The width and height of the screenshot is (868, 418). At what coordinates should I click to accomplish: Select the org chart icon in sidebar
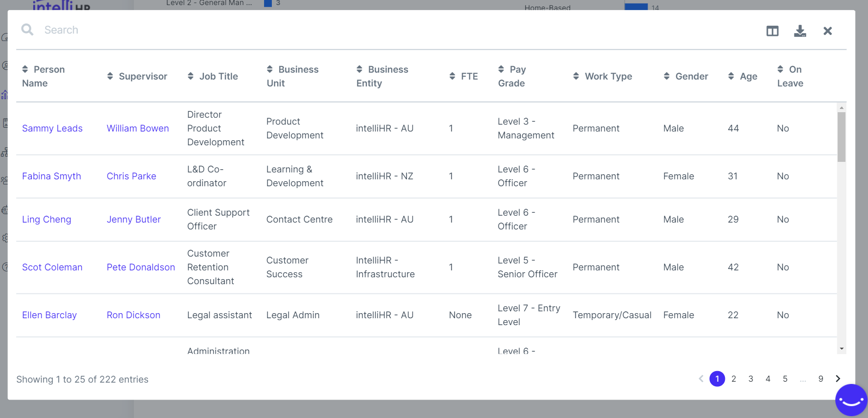click(x=6, y=152)
